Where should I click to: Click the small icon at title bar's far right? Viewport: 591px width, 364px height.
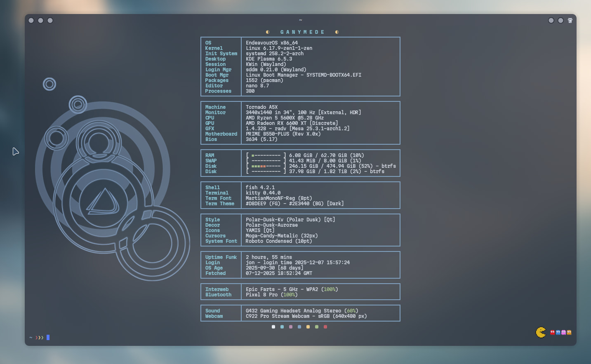[x=570, y=21]
